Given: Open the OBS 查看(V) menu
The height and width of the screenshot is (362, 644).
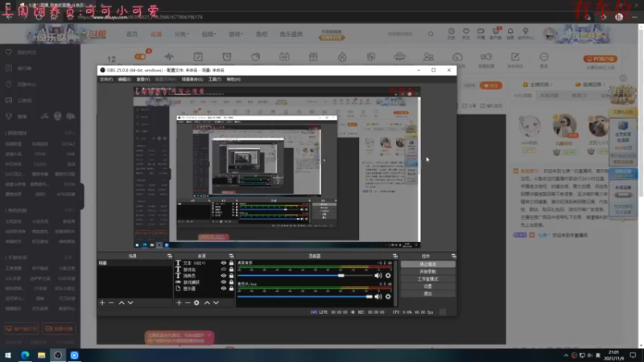Looking at the screenshot, I should tap(143, 79).
